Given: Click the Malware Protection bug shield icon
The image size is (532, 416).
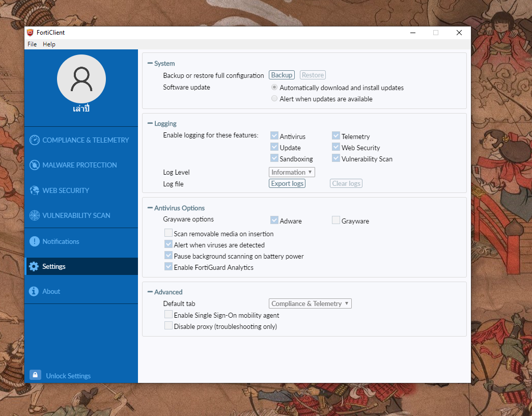Looking at the screenshot, I should click(x=34, y=165).
